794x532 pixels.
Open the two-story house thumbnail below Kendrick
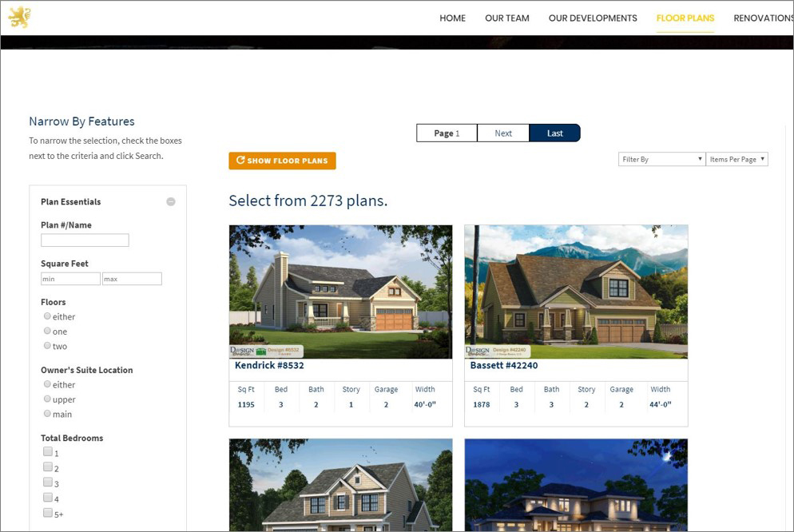(x=341, y=485)
